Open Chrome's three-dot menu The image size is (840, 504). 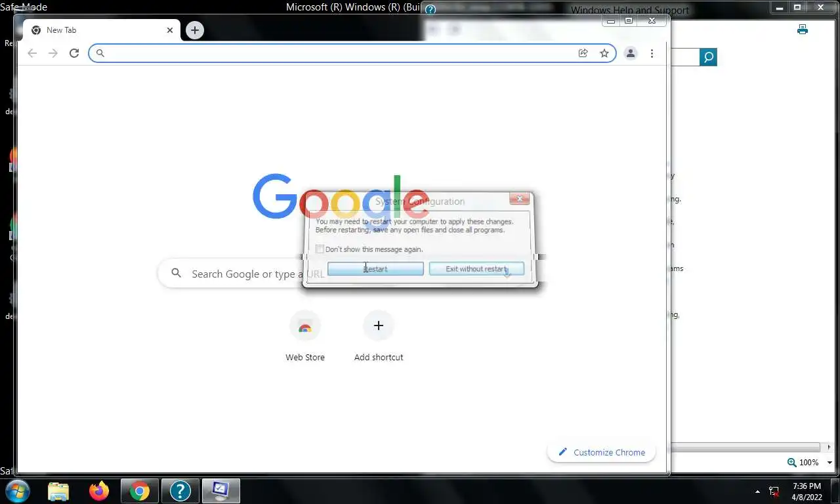coord(652,53)
